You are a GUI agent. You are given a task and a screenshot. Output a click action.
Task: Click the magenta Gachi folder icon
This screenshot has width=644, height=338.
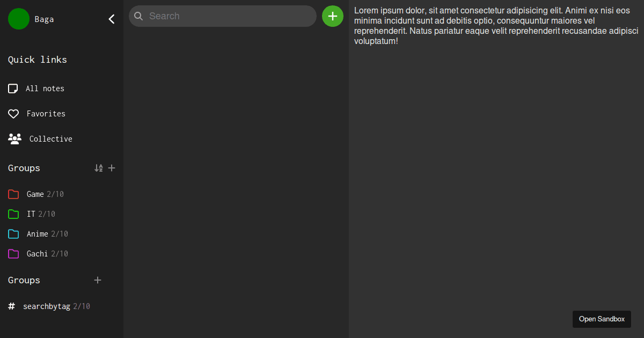point(13,254)
